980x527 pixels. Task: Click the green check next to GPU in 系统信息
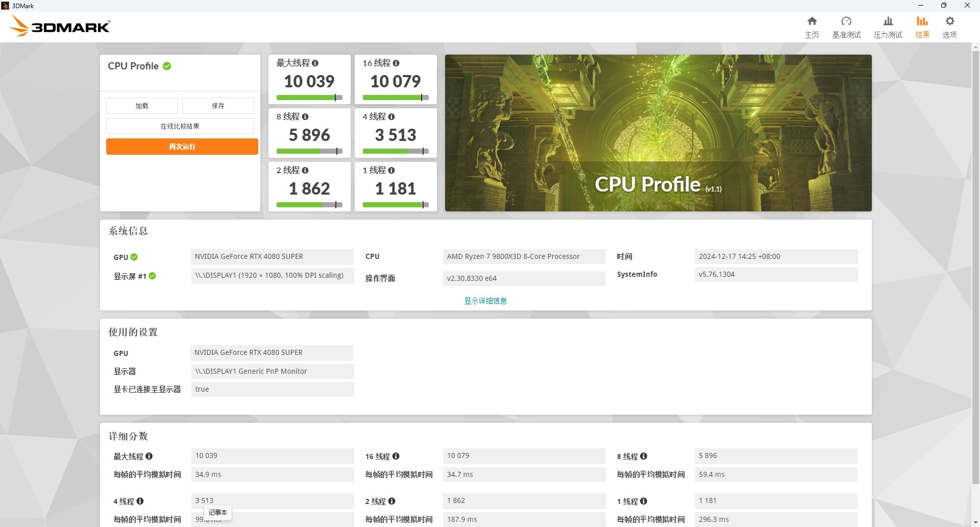pos(134,257)
